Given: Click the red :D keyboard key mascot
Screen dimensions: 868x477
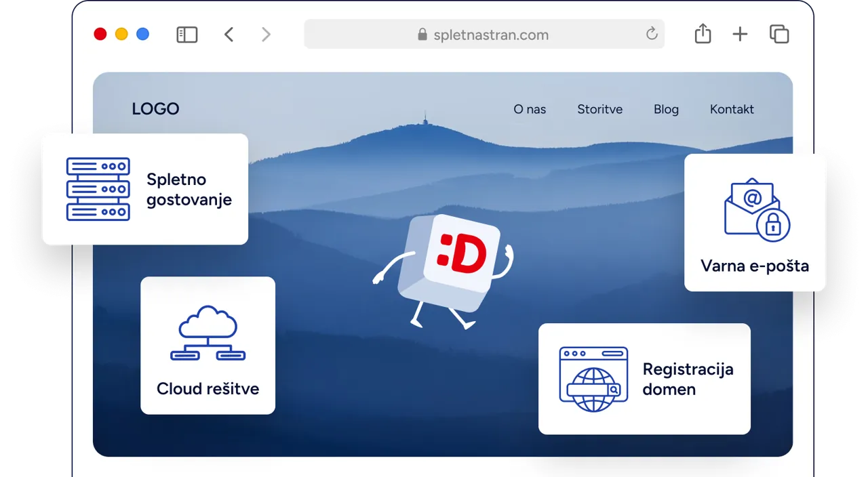Looking at the screenshot, I should 443,270.
